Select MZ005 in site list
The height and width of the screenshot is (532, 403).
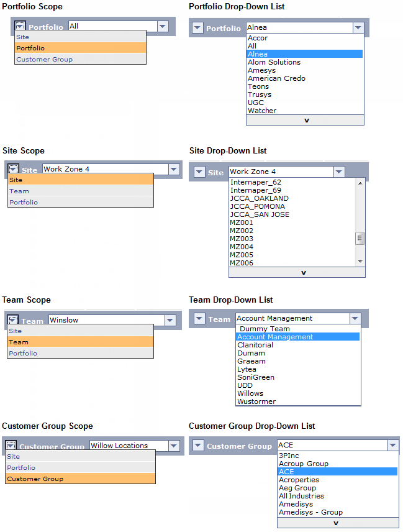(292, 255)
